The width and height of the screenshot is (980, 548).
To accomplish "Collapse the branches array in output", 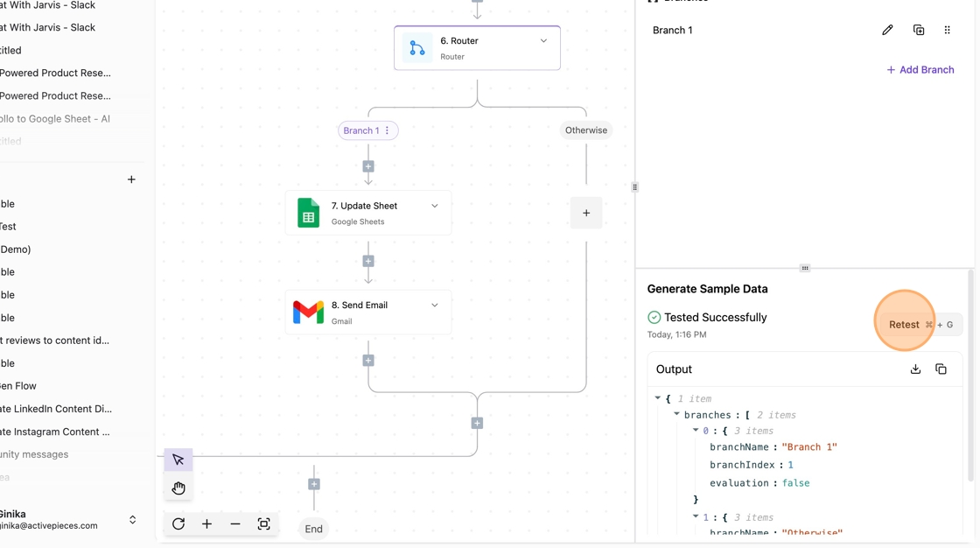I will [x=676, y=415].
